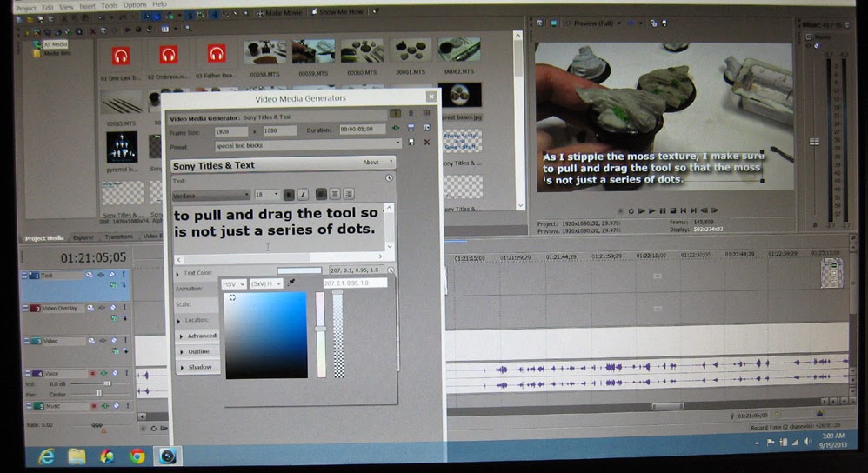Click the Replace Plug-In icon beside Duration
The width and height of the screenshot is (868, 473).
tap(411, 128)
